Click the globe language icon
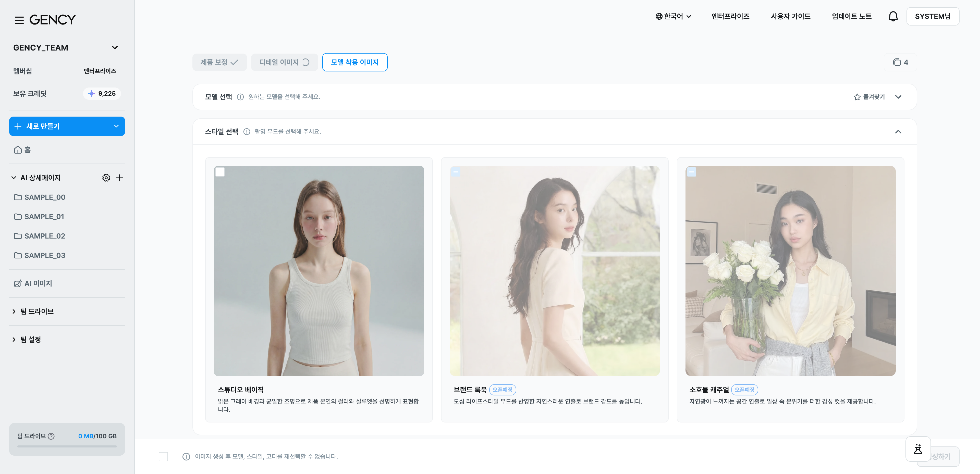The image size is (980, 474). (659, 16)
